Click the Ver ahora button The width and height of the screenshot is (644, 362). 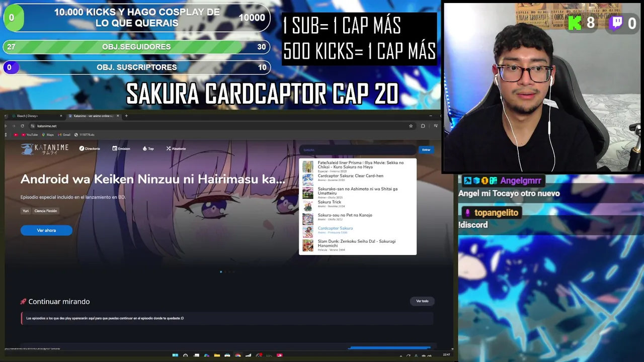[x=46, y=230]
